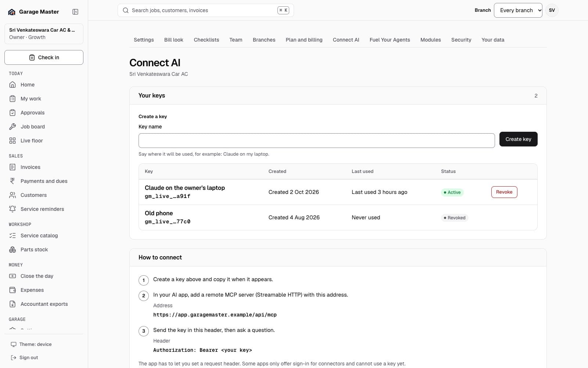Toggle the Theme: device setting

tap(31, 344)
